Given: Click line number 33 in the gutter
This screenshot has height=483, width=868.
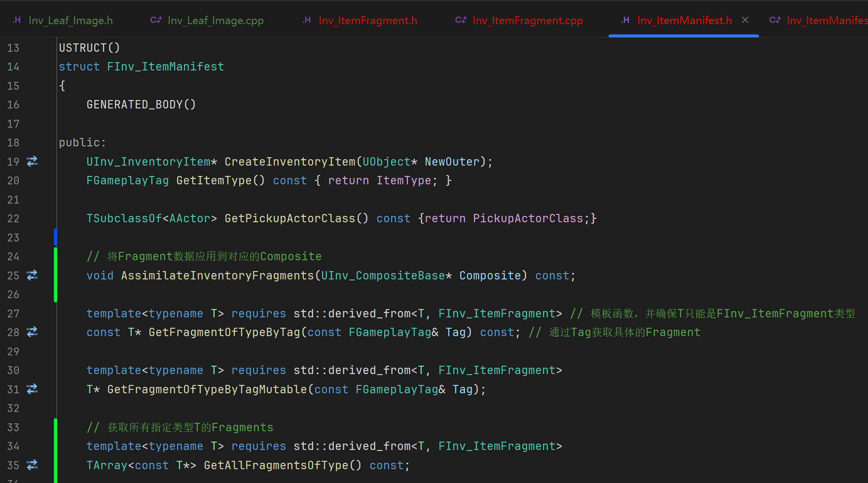Looking at the screenshot, I should click(x=13, y=427).
